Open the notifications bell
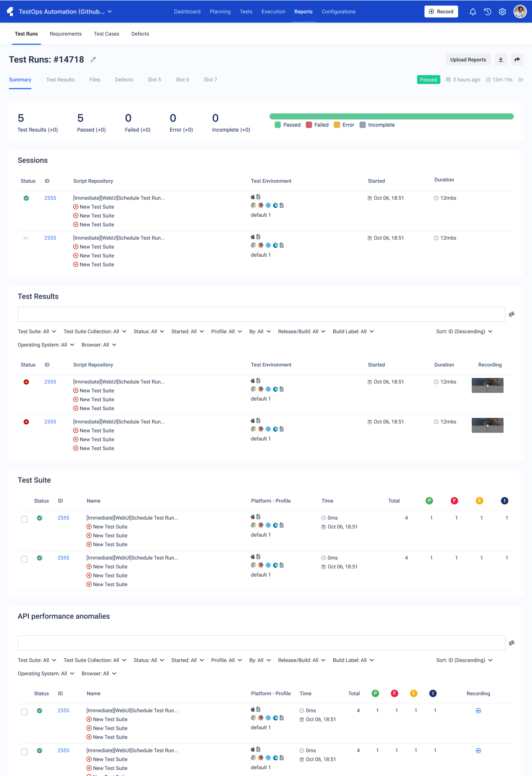This screenshot has height=776, width=532. [473, 12]
